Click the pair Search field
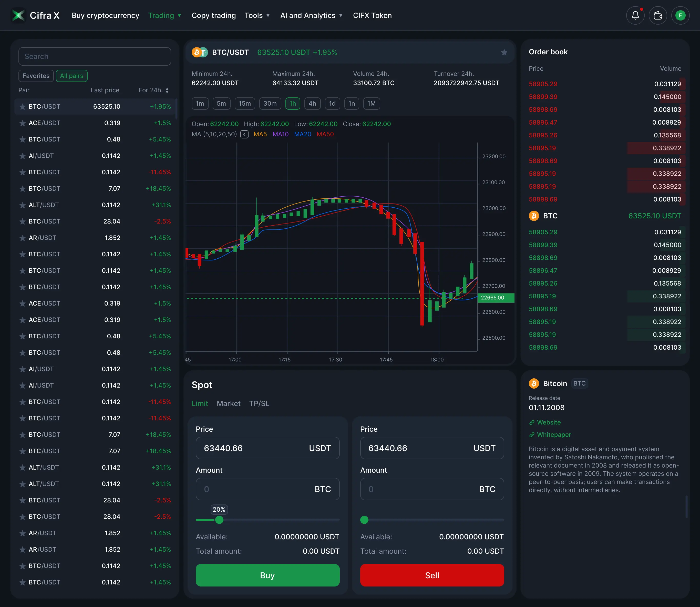The image size is (700, 607). click(x=95, y=56)
